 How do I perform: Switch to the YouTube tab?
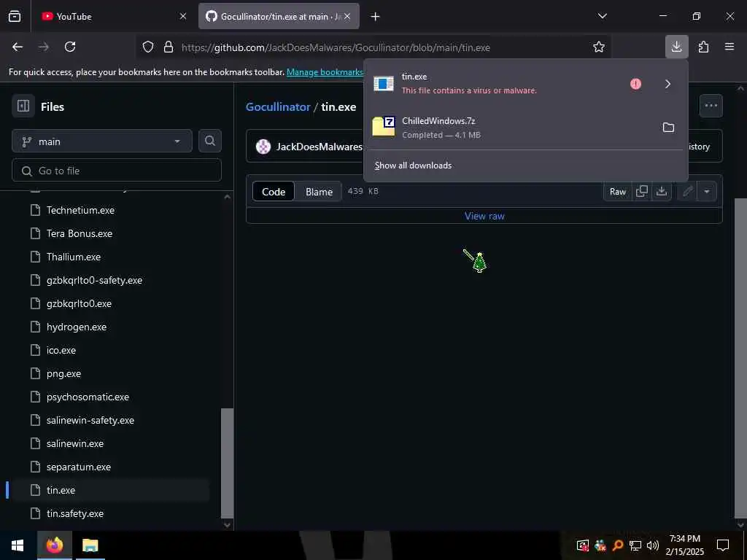pos(113,16)
